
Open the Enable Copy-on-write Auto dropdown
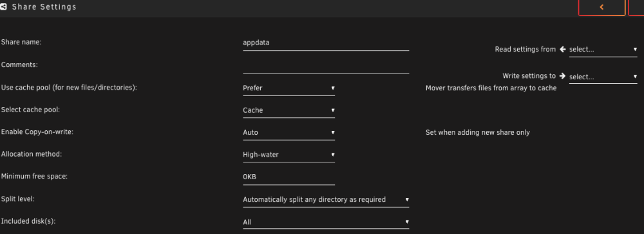289,132
